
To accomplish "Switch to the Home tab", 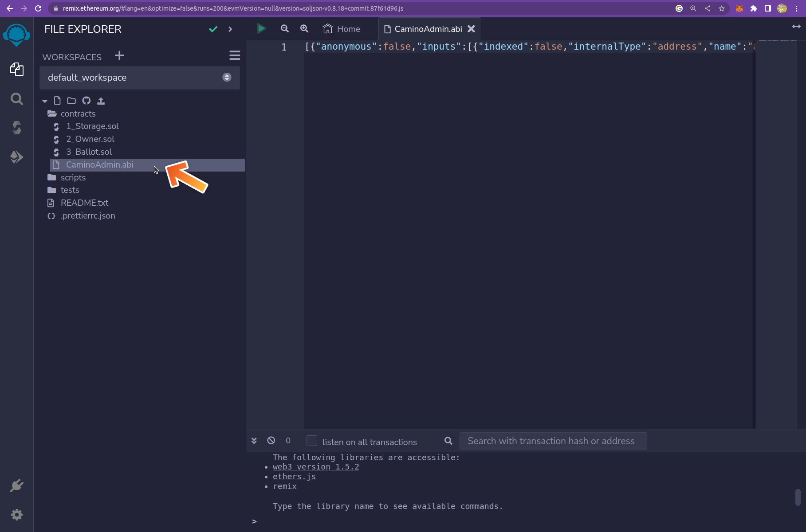I will click(342, 29).
